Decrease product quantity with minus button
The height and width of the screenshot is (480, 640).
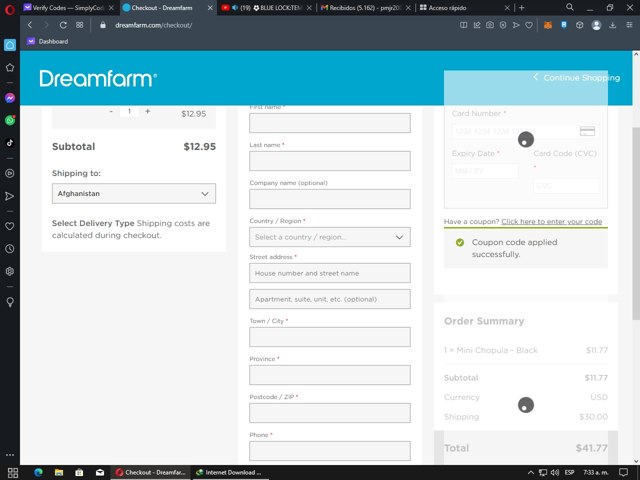click(111, 111)
